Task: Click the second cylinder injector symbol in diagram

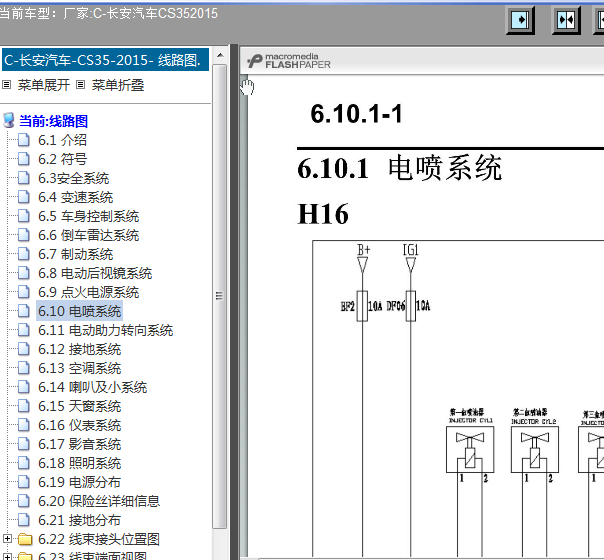Action: tap(535, 449)
